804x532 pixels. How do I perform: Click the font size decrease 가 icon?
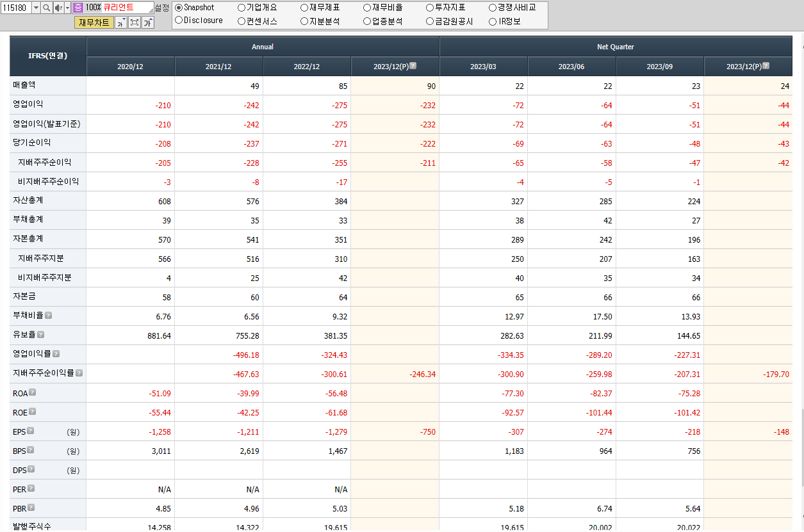(120, 22)
